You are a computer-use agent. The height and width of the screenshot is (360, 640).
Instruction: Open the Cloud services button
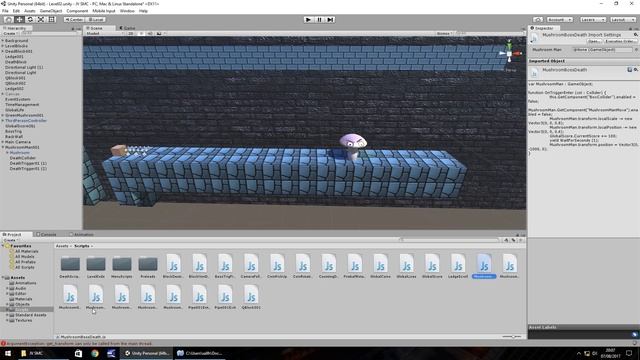click(x=538, y=20)
